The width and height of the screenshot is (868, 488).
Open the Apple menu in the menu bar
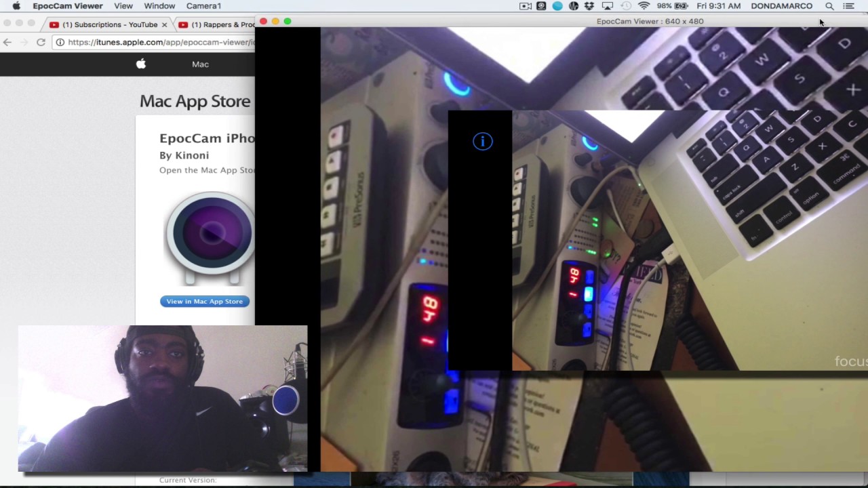[16, 6]
